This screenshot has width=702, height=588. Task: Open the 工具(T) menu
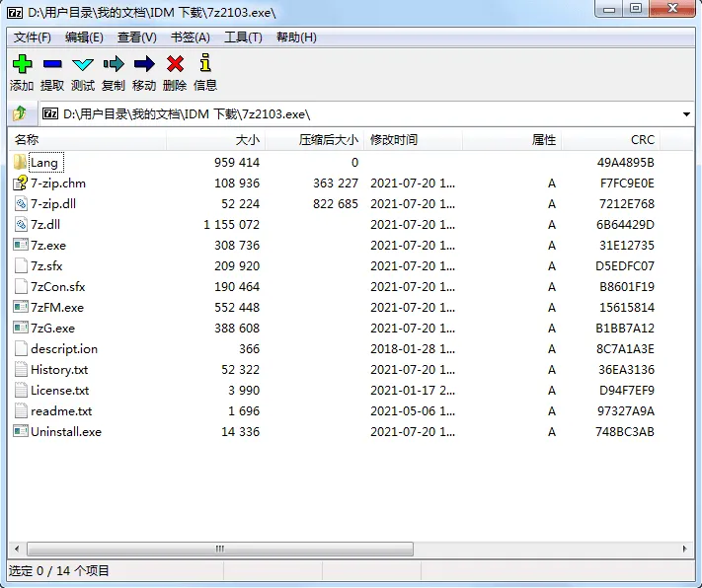(243, 37)
